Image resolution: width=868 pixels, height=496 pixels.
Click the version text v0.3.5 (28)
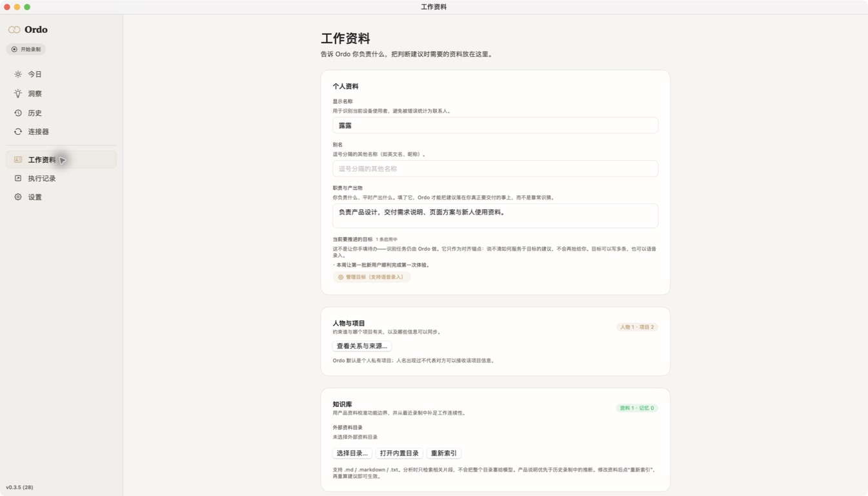(x=19, y=487)
